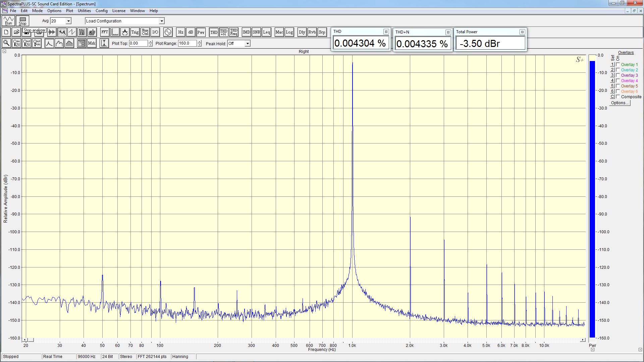Toggle the IMD utility button
This screenshot has width=644, height=362.
(x=246, y=32)
